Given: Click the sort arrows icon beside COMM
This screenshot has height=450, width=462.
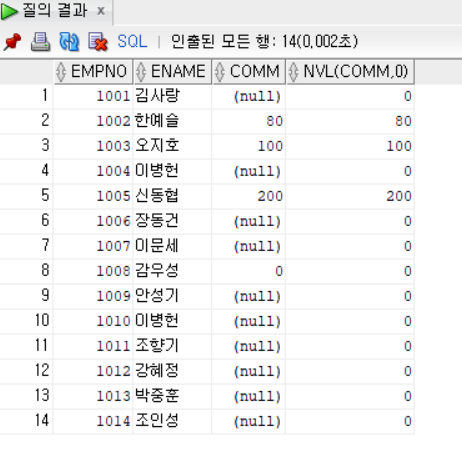Looking at the screenshot, I should coord(220,72).
